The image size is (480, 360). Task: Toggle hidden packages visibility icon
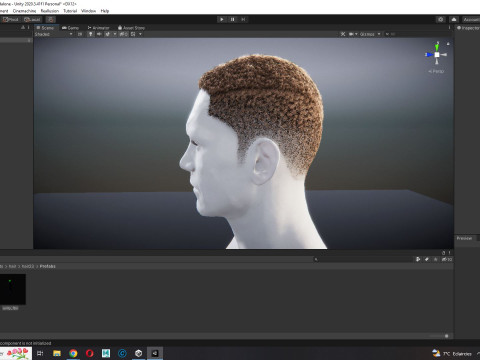point(447,259)
